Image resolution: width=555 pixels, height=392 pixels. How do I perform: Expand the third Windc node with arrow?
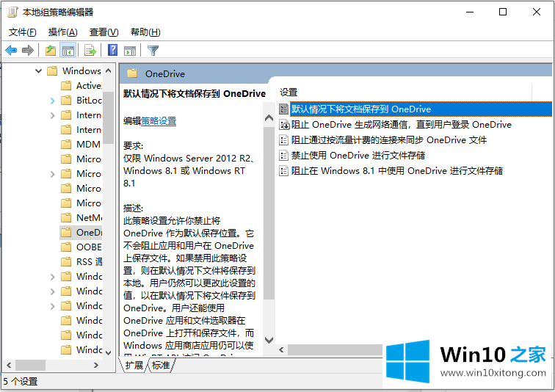pyautogui.click(x=52, y=306)
